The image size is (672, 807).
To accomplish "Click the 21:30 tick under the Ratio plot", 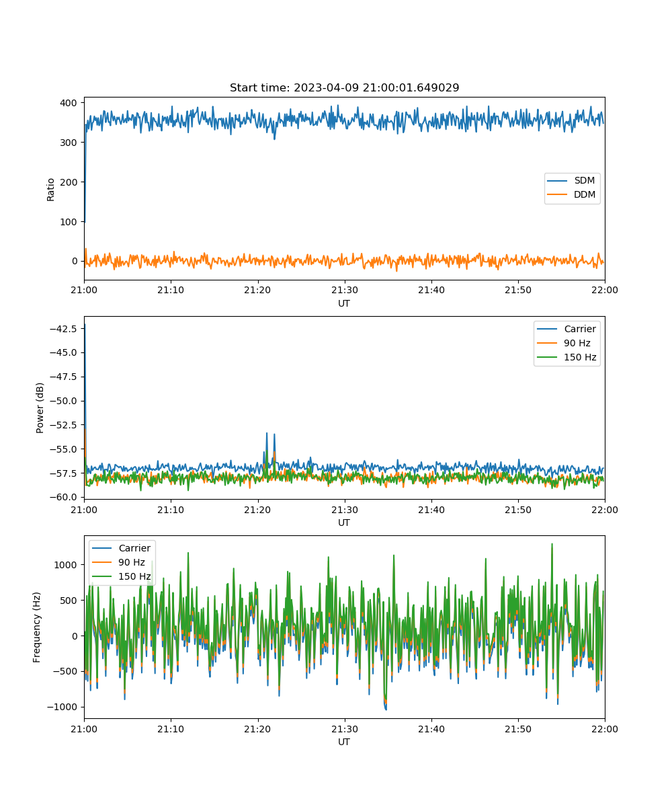I will 344,290.
